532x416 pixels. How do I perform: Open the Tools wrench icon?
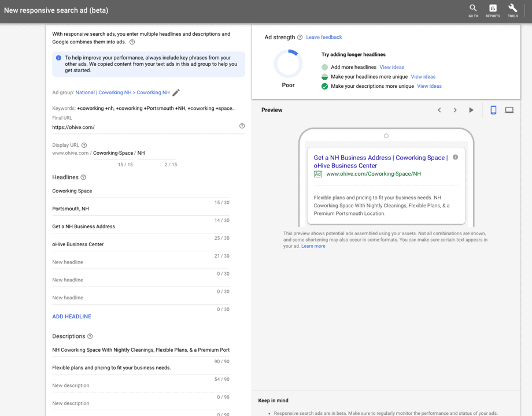pos(513,10)
